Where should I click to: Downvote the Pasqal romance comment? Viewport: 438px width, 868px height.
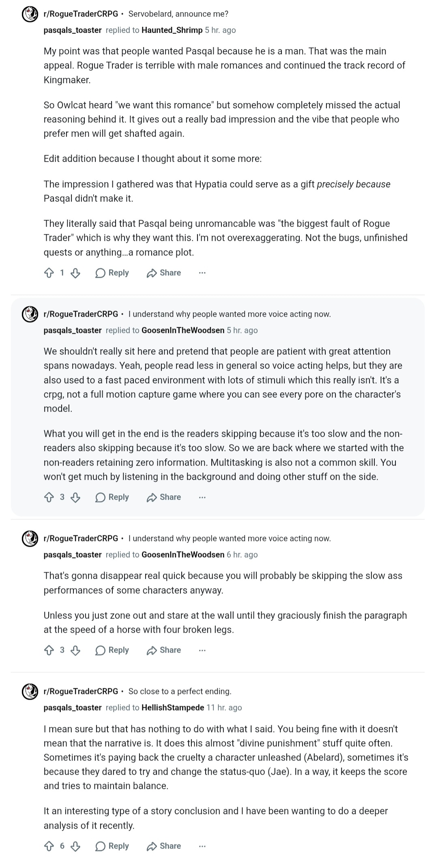tap(75, 273)
